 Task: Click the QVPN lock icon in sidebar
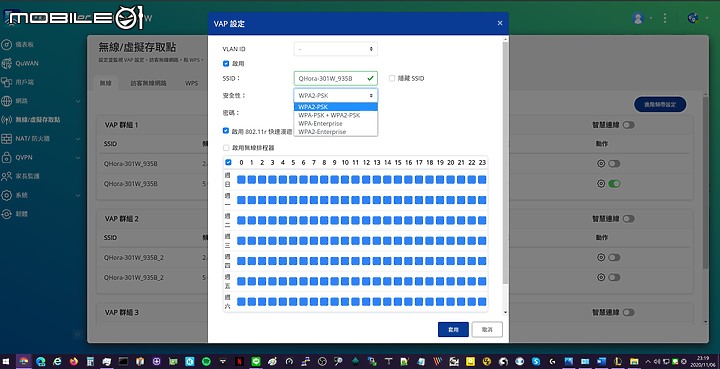[x=6, y=157]
